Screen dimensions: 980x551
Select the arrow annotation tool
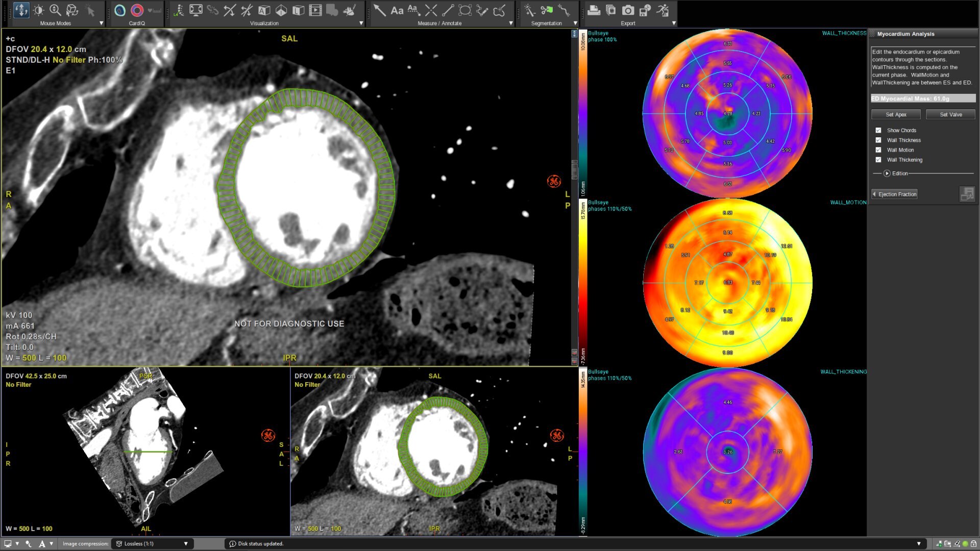(x=379, y=10)
